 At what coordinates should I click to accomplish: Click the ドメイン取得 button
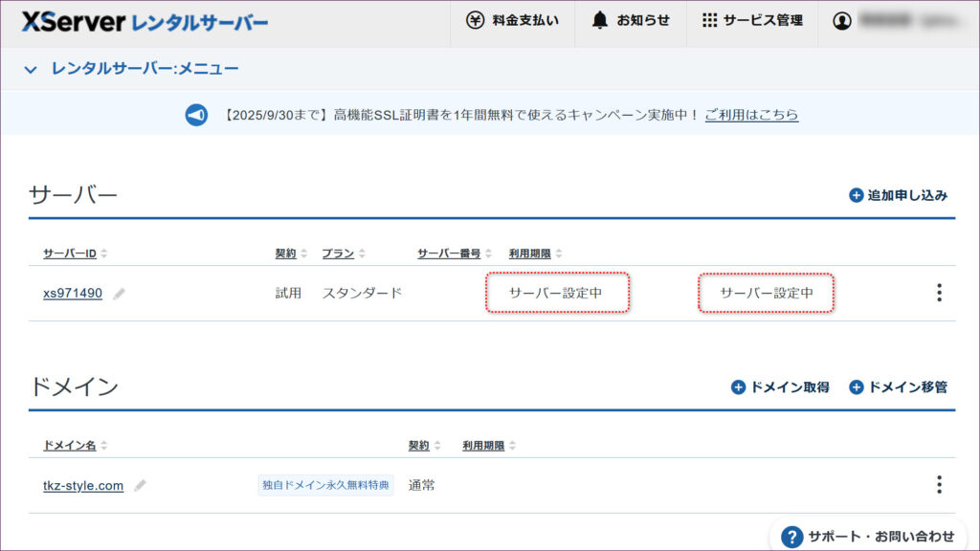pyautogui.click(x=780, y=387)
